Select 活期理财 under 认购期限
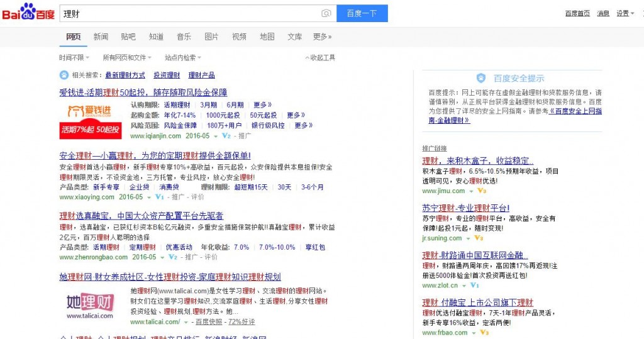The image size is (644, 339). 177,105
